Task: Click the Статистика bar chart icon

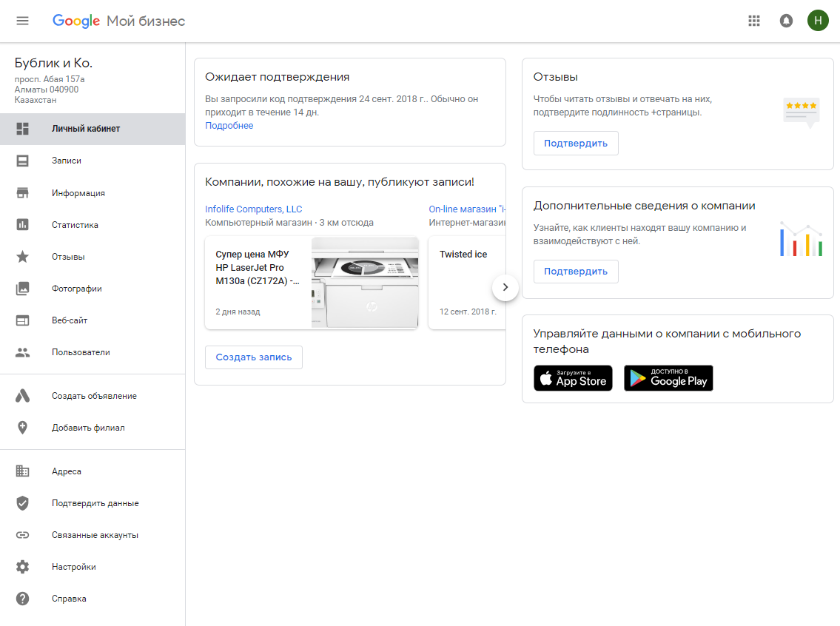Action: [x=22, y=225]
